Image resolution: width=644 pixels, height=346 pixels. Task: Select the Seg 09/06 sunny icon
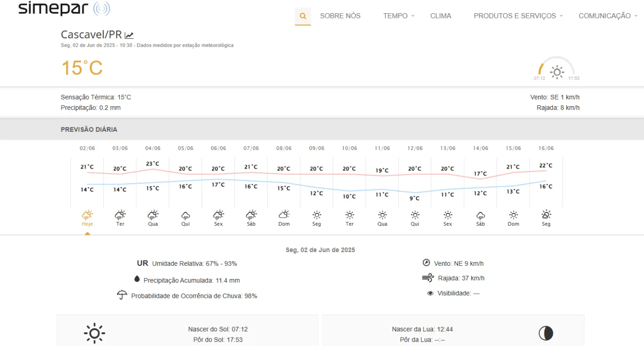pyautogui.click(x=317, y=215)
